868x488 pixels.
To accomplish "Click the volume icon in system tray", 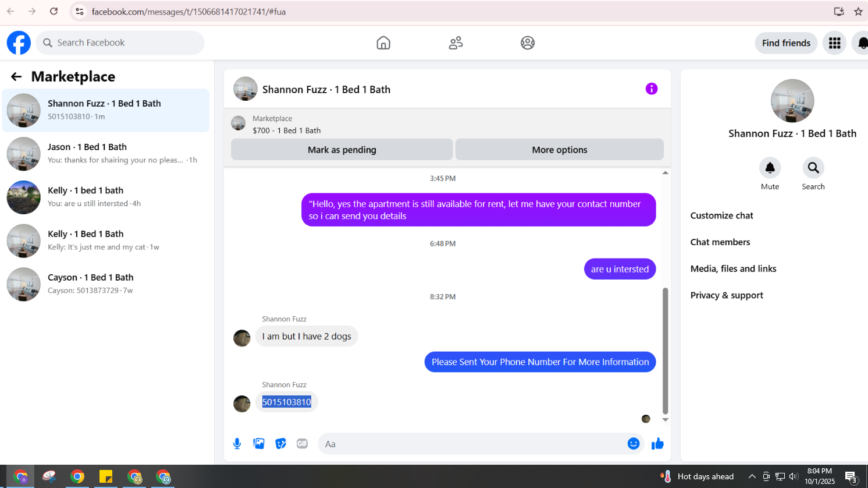I will 794,476.
